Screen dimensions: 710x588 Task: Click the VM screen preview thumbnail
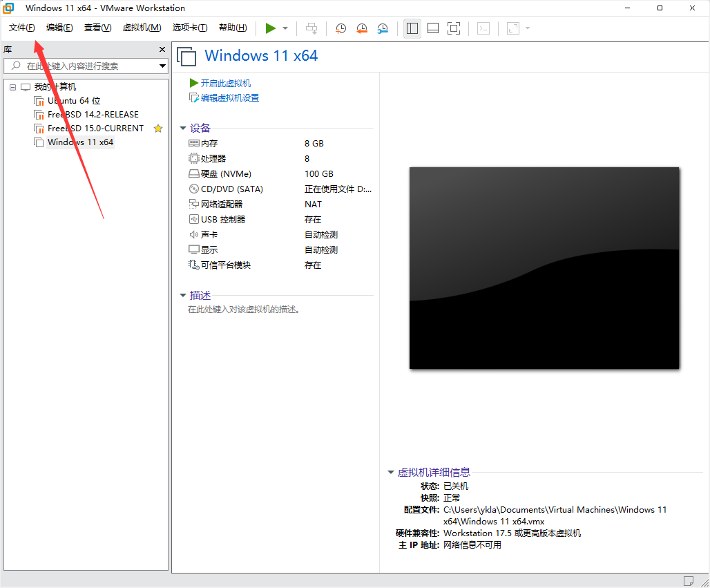(544, 267)
